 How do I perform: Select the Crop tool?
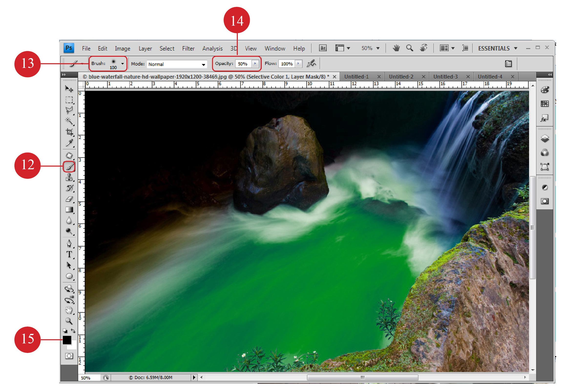[x=69, y=132]
